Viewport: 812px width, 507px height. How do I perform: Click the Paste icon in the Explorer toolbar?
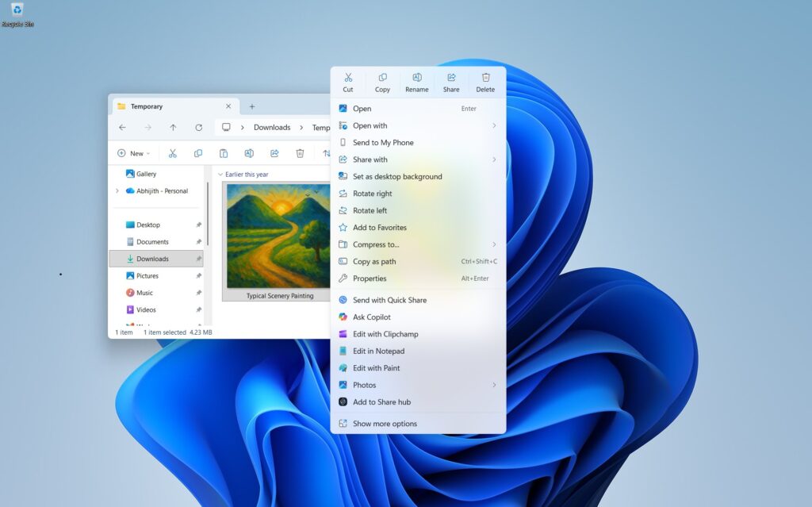[x=223, y=152]
